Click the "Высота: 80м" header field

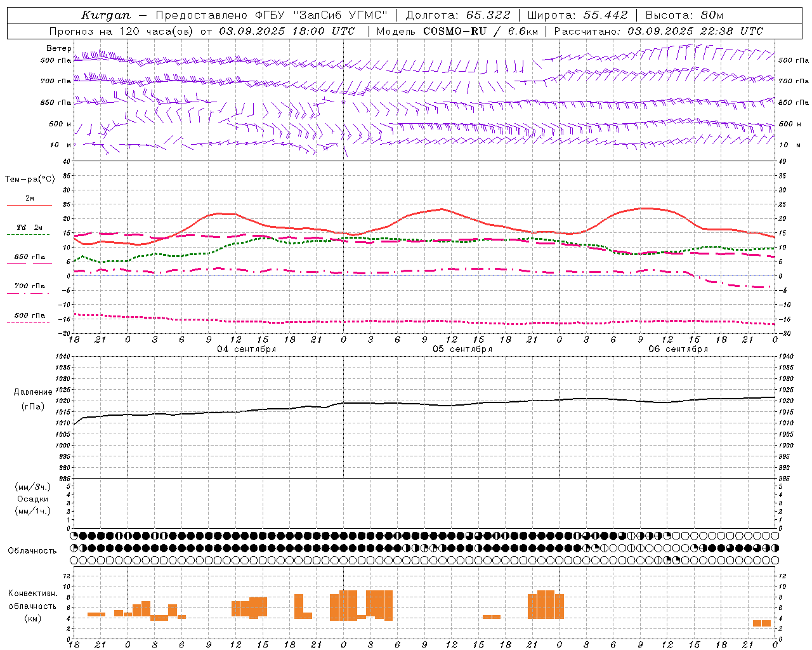point(684,15)
